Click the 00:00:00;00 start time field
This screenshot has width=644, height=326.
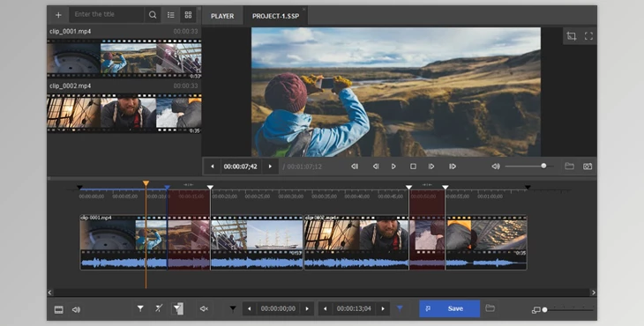278,308
